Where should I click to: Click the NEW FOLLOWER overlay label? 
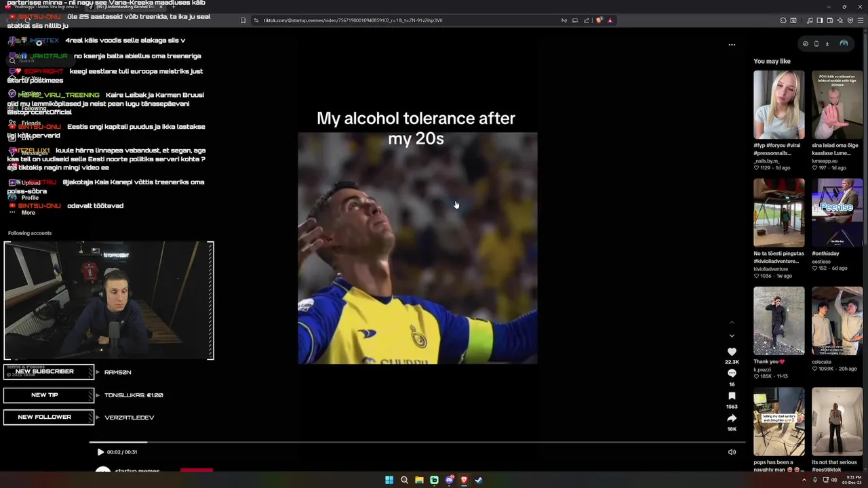49,418
